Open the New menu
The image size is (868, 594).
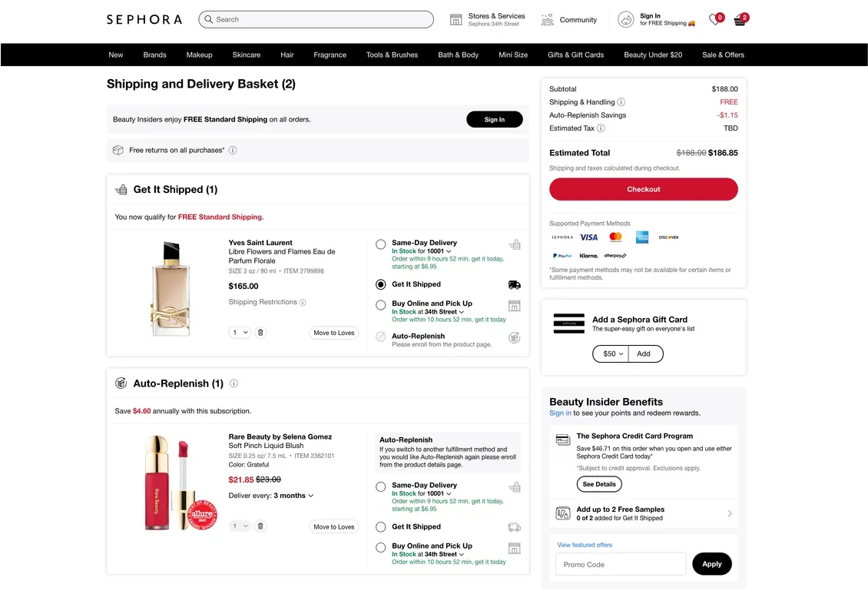[116, 55]
